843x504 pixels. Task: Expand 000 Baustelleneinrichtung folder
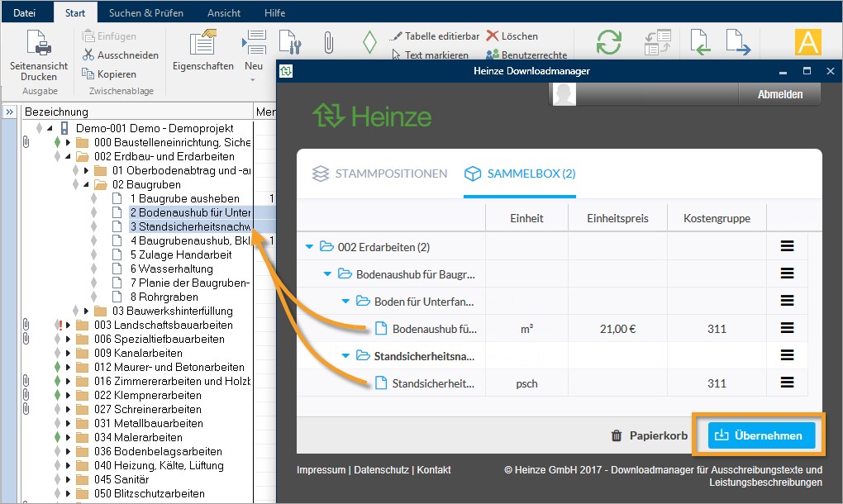click(69, 142)
